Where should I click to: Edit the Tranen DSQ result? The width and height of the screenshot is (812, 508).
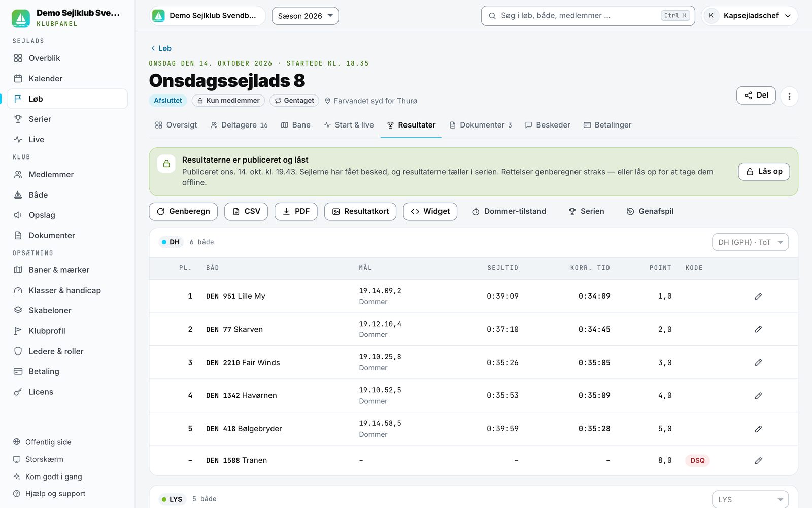(758, 460)
